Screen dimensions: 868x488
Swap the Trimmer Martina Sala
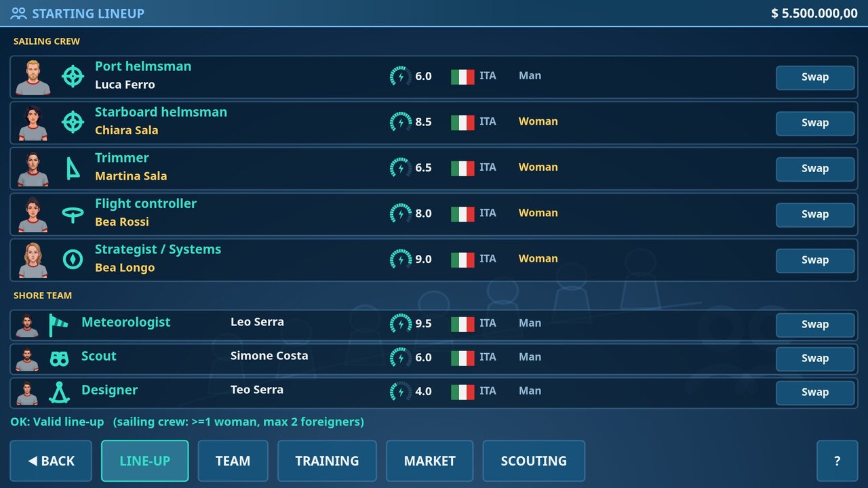(815, 169)
